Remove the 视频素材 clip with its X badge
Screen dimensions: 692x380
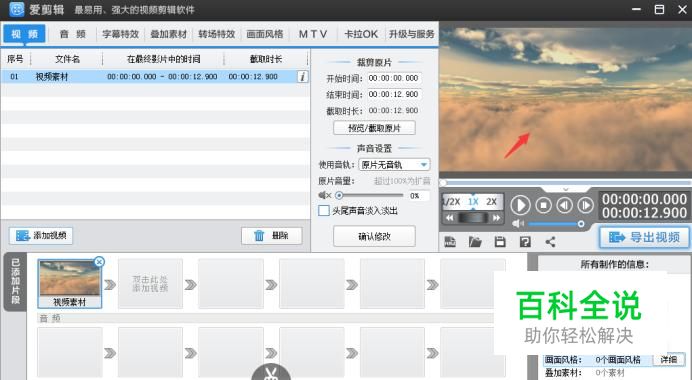(x=99, y=262)
